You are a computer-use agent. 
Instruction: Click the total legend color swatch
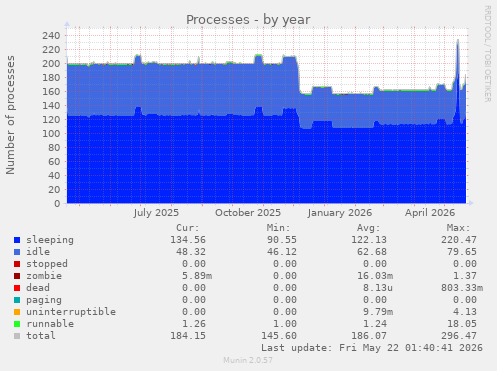17,336
